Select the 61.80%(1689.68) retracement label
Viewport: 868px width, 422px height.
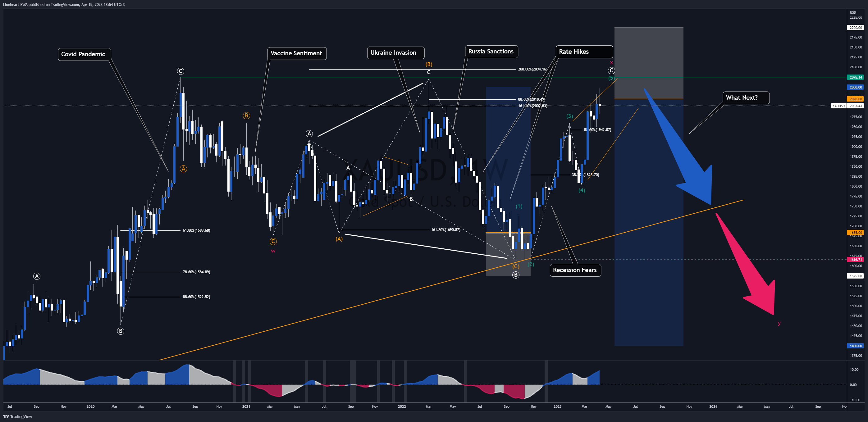coord(196,230)
